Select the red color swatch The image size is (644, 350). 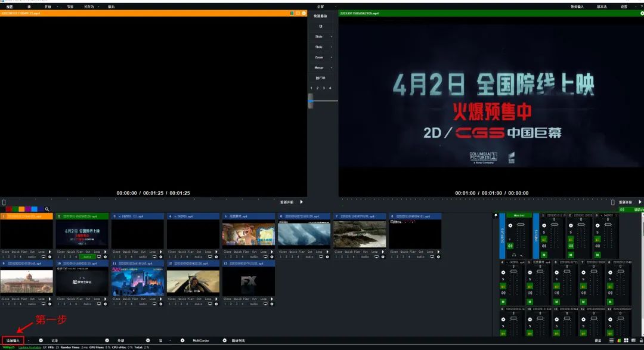[8, 209]
